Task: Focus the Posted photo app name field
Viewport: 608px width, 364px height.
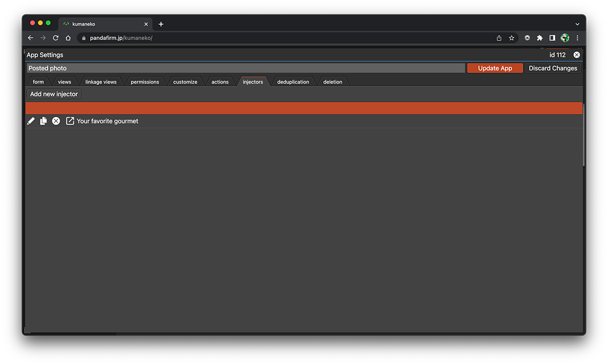Action: point(245,68)
